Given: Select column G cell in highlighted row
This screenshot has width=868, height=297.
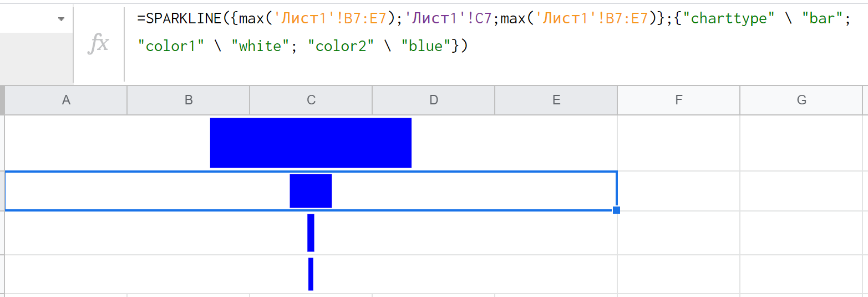Looking at the screenshot, I should [x=801, y=191].
